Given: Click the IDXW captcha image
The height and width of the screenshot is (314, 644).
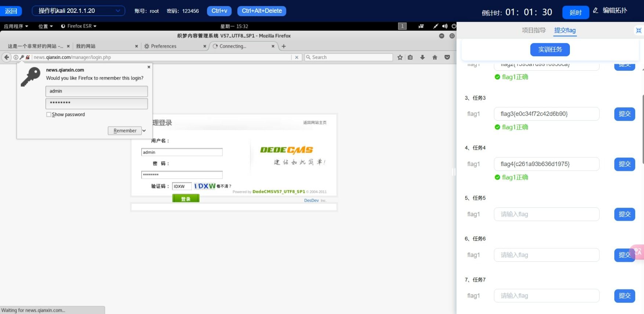Looking at the screenshot, I should coord(205,186).
